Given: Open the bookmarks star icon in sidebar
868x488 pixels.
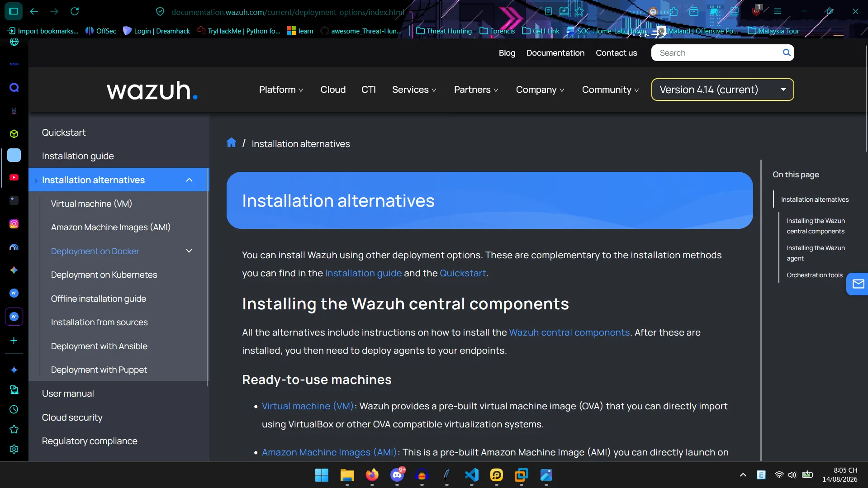Looking at the screenshot, I should point(14,429).
